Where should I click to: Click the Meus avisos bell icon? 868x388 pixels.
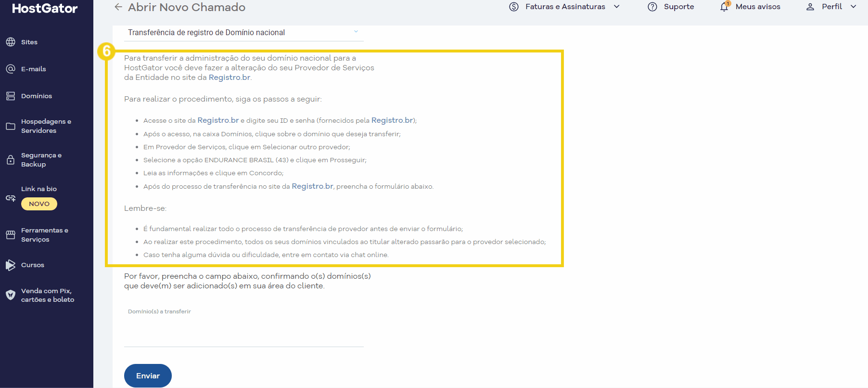pyautogui.click(x=724, y=7)
